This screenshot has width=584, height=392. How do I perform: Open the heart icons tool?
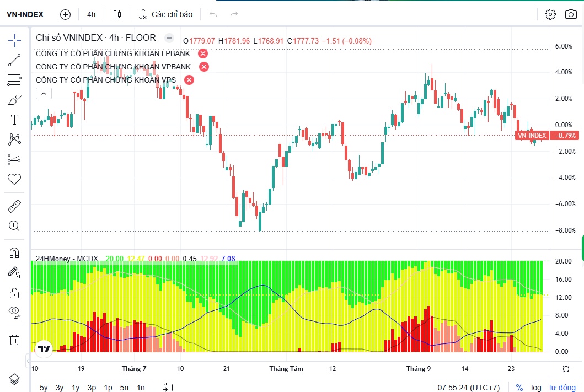click(x=14, y=179)
